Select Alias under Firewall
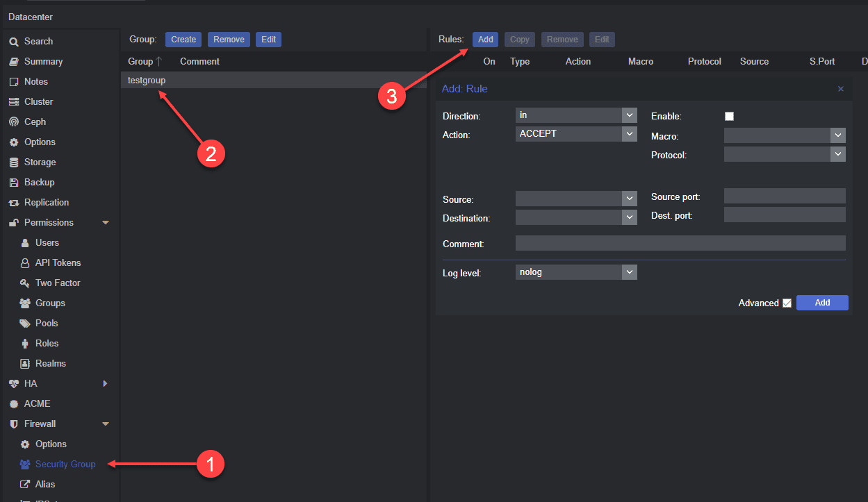This screenshot has width=868, height=502. coord(46,485)
